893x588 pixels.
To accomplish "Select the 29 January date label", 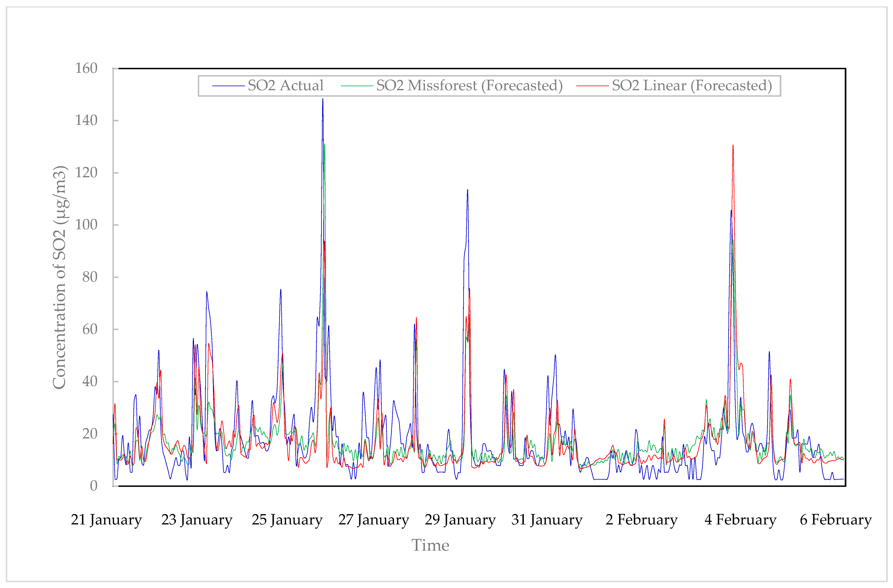I will (460, 520).
